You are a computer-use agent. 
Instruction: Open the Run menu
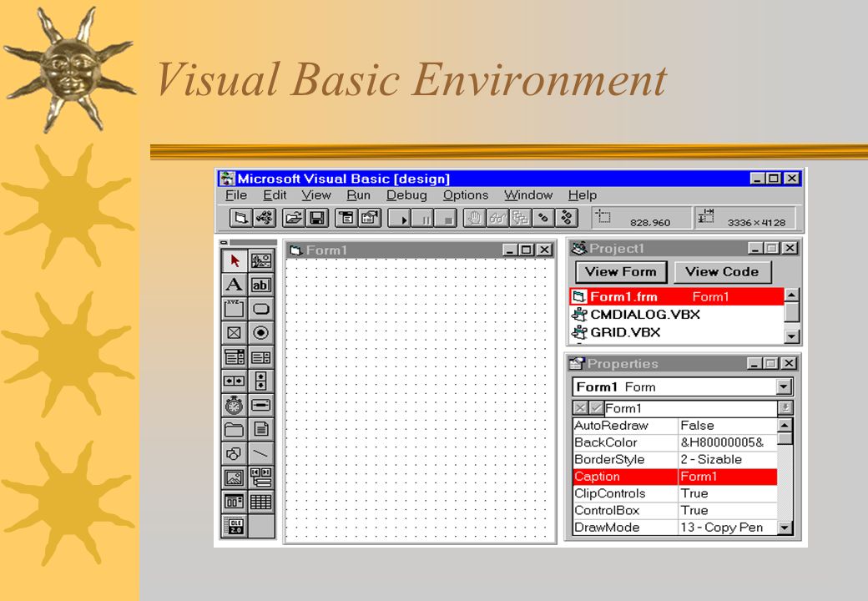(358, 194)
